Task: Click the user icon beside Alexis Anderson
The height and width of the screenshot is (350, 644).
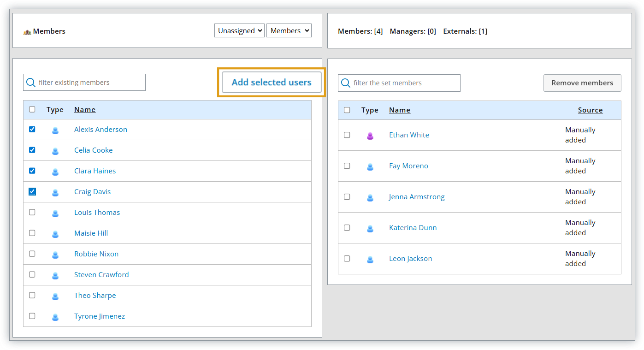Action: pos(55,130)
